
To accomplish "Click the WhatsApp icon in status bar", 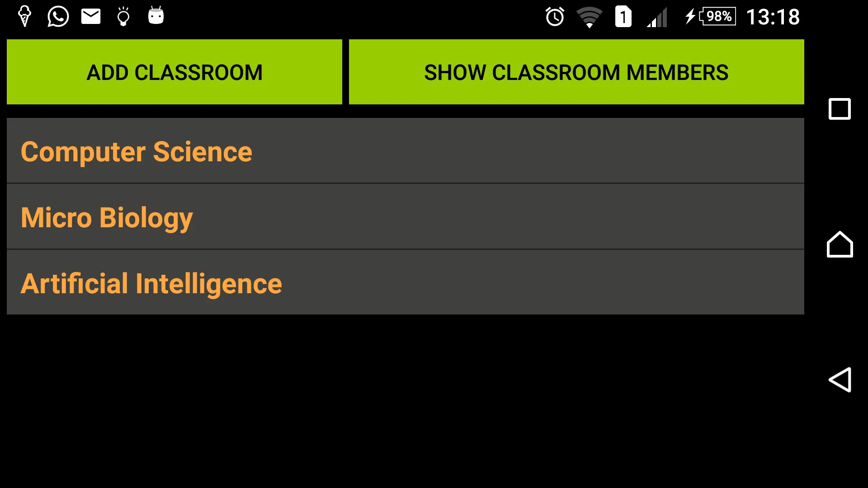I will point(57,16).
